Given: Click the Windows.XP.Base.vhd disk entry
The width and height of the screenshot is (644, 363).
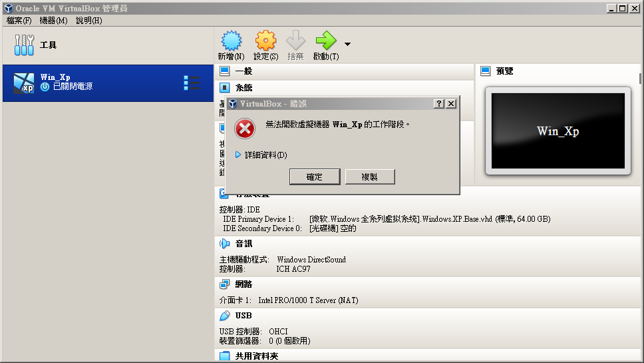Looking at the screenshot, I should click(x=430, y=219).
